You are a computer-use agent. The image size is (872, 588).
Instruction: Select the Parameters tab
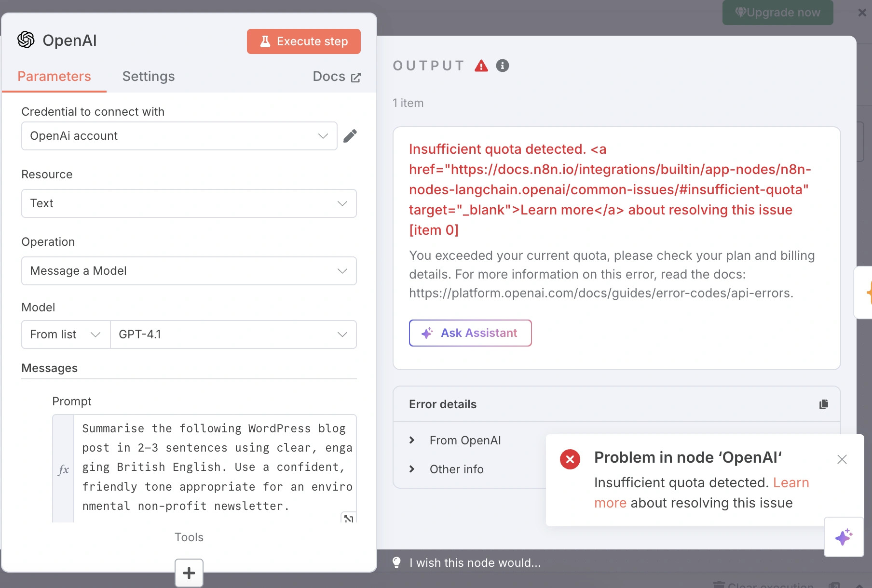click(x=54, y=76)
